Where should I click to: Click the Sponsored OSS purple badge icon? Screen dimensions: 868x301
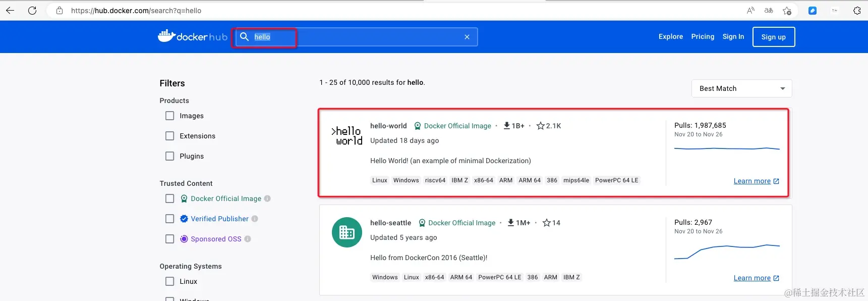pyautogui.click(x=184, y=239)
